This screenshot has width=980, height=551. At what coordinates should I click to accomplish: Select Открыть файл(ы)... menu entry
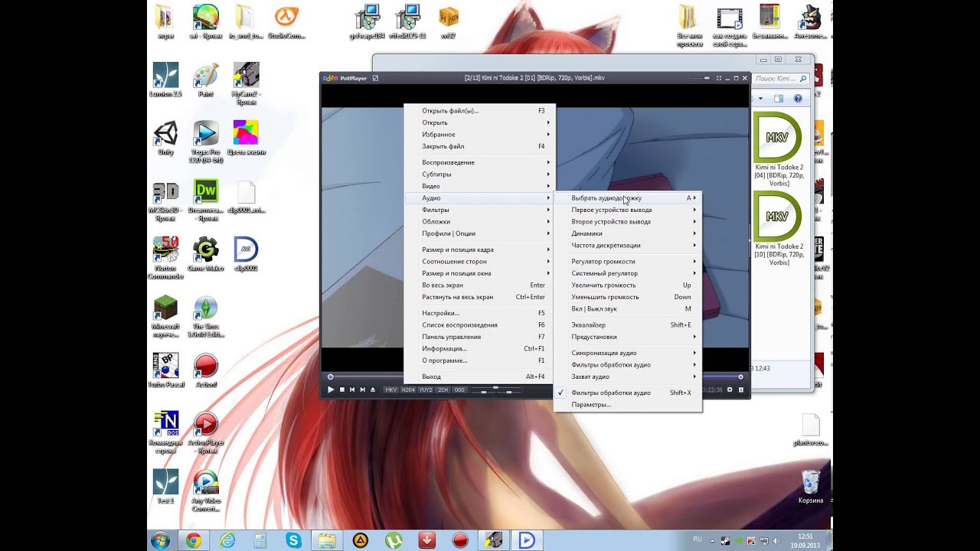[479, 111]
